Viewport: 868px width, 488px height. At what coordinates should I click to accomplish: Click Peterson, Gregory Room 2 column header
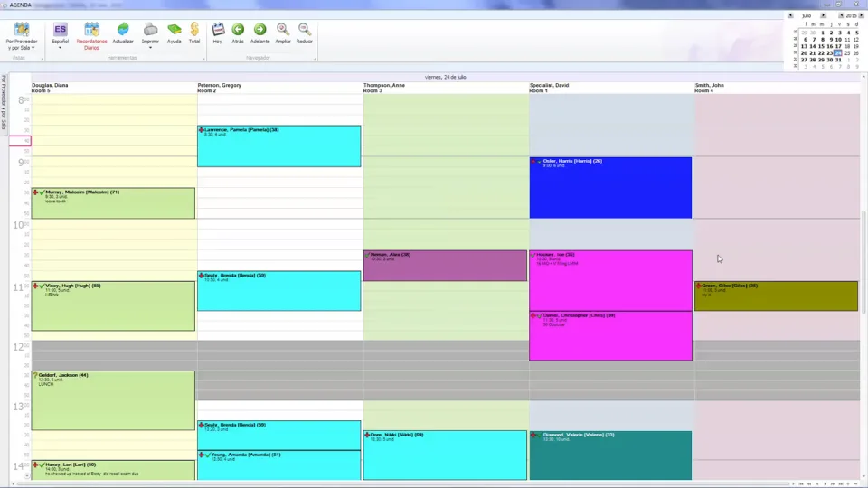click(x=279, y=88)
